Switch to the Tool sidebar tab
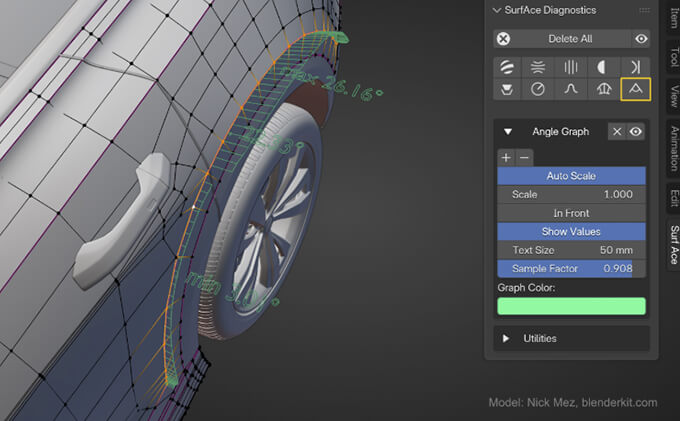 [674, 57]
